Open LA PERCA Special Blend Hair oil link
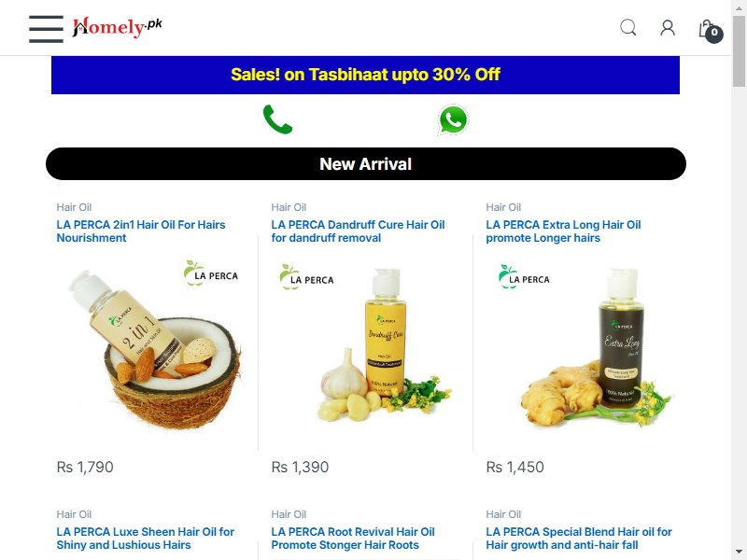The height and width of the screenshot is (560, 747). coord(579,539)
